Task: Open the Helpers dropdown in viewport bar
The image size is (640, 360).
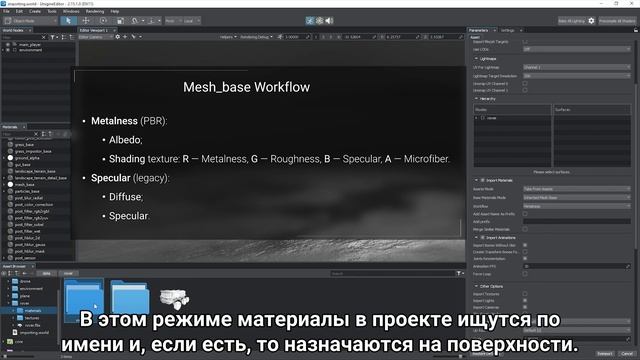Action: [x=228, y=37]
